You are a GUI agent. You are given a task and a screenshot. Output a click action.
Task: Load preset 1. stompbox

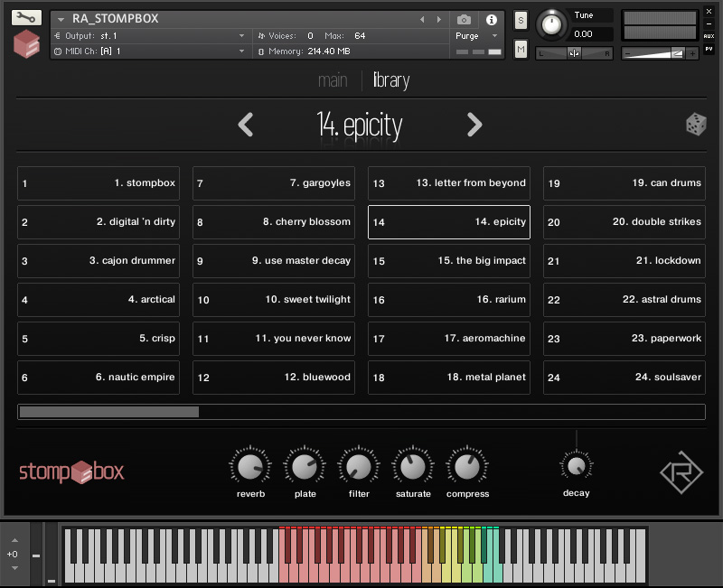click(x=99, y=183)
